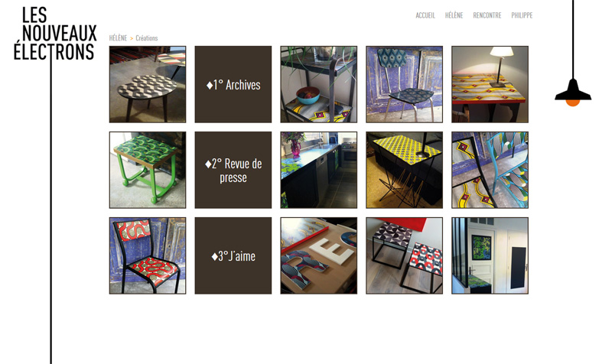Open the Hélène menu item
Viewport: 612px width, 364px height.
tap(454, 15)
